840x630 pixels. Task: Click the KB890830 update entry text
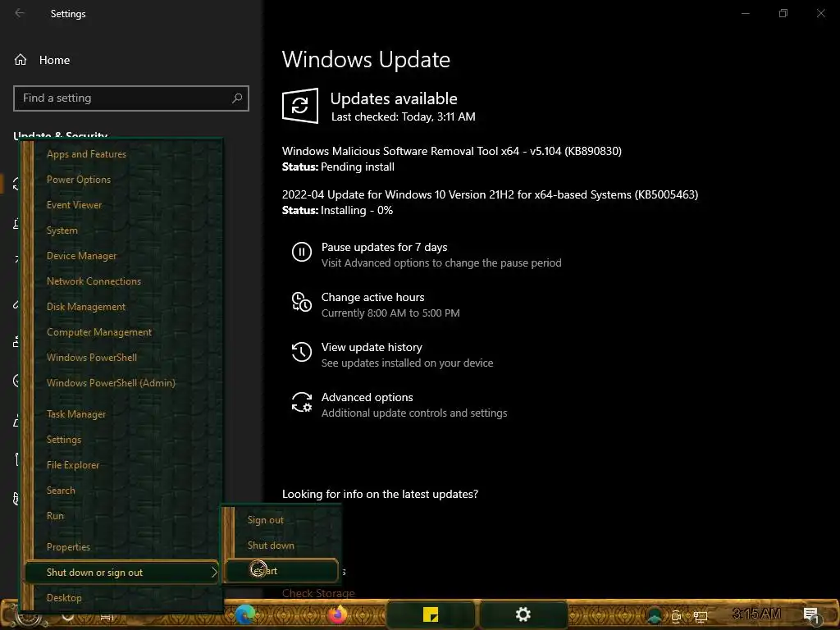(x=452, y=151)
